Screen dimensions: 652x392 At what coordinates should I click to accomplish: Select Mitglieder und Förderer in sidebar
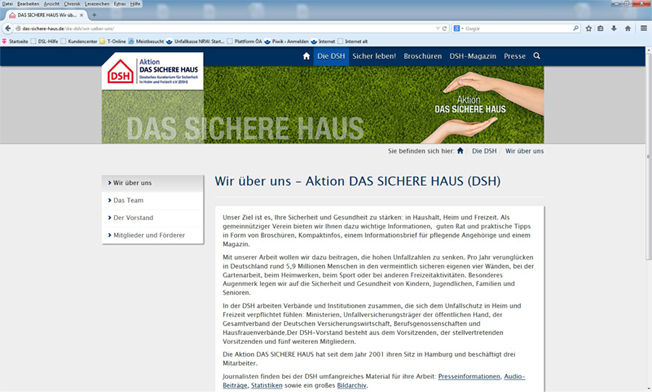(153, 235)
